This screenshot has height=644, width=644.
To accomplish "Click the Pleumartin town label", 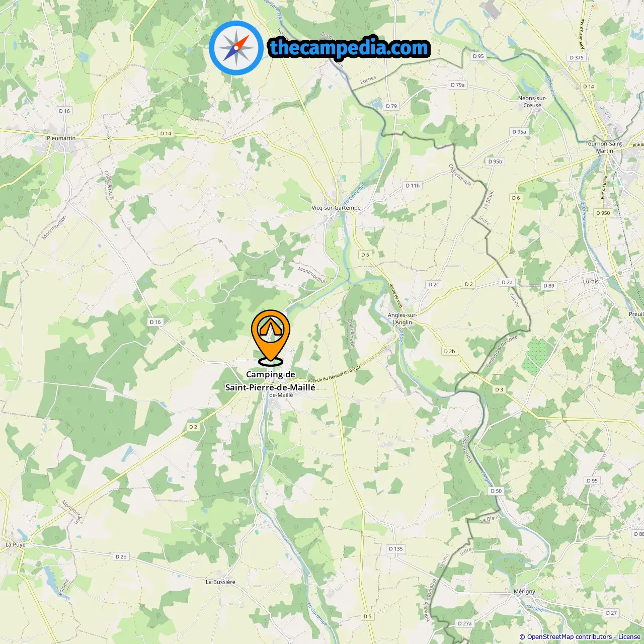I will click(61, 138).
